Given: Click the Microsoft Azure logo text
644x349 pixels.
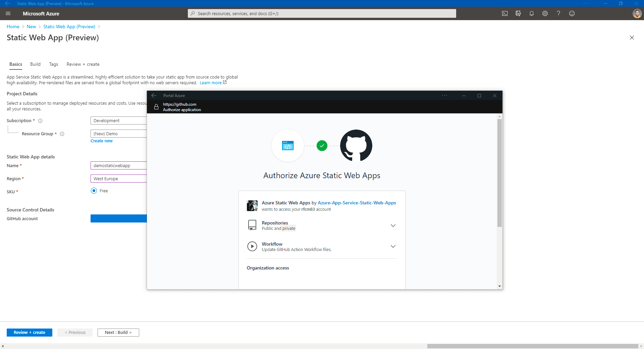Looking at the screenshot, I should tap(41, 13).
